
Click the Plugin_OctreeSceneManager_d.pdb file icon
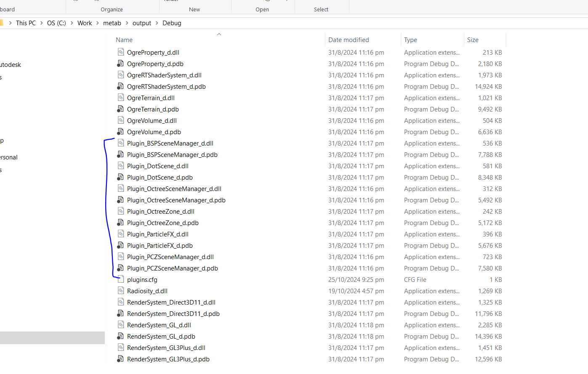[120, 200]
